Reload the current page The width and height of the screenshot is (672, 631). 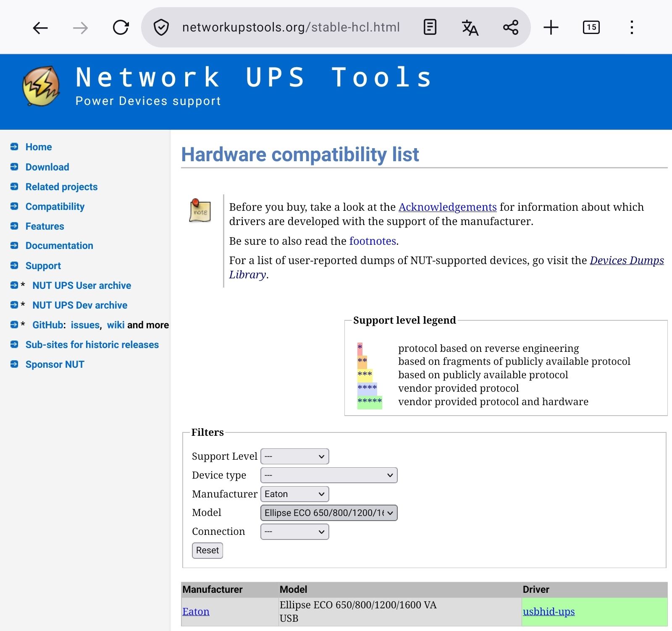pos(121,28)
